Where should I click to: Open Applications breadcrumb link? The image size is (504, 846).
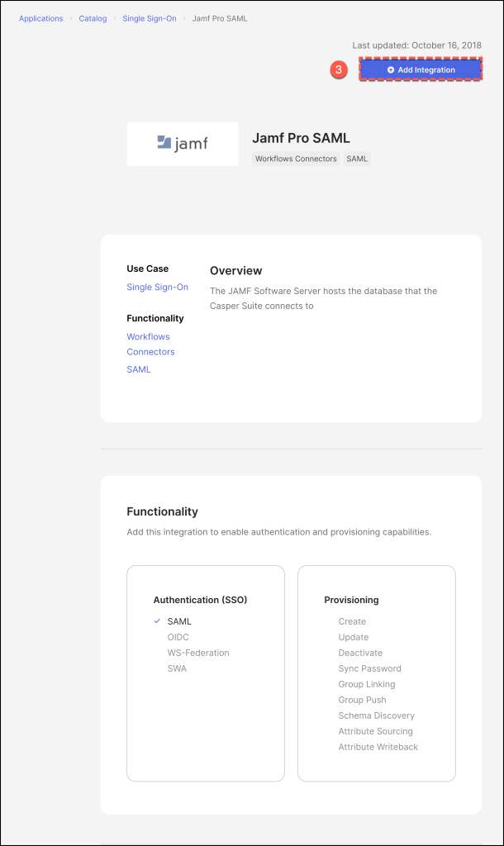(x=41, y=18)
